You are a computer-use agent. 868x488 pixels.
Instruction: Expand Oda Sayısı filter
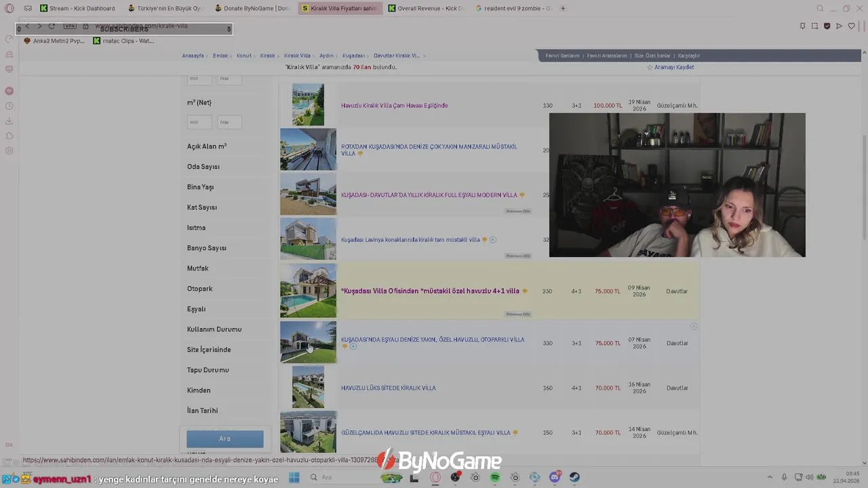203,167
